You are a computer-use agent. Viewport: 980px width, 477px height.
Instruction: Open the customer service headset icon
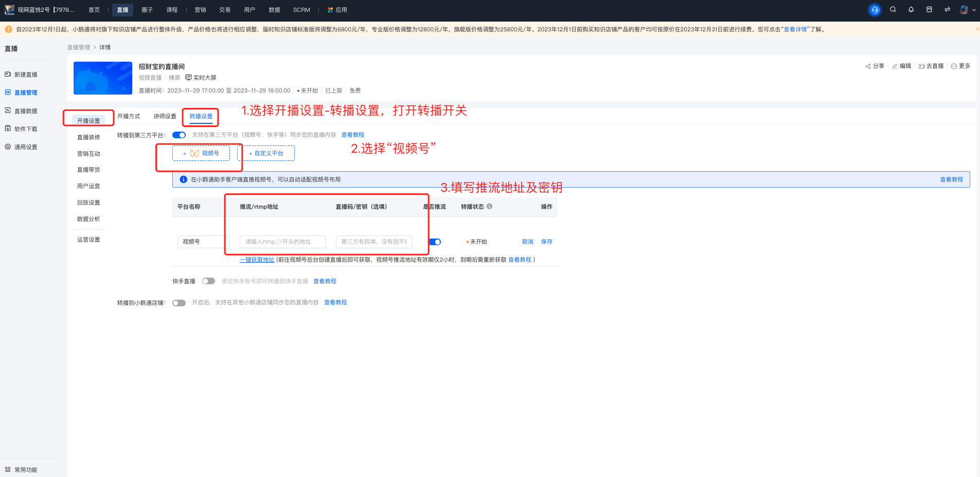(x=875, y=10)
